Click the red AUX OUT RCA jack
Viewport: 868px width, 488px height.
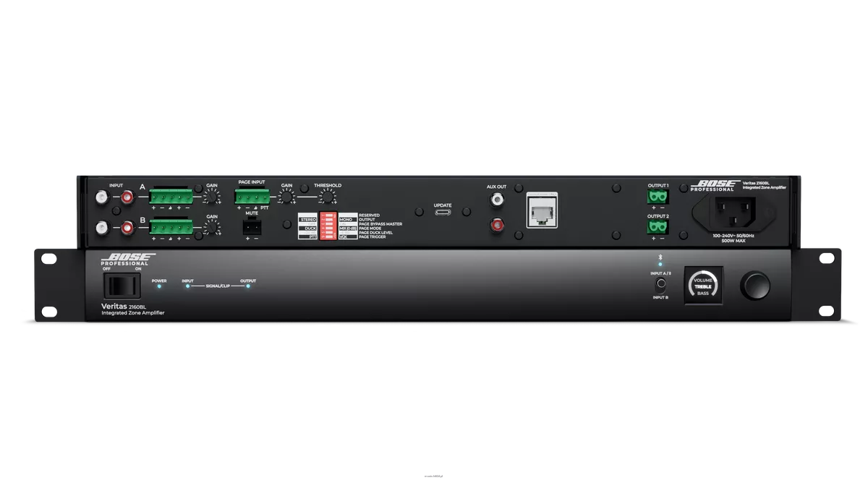point(497,226)
